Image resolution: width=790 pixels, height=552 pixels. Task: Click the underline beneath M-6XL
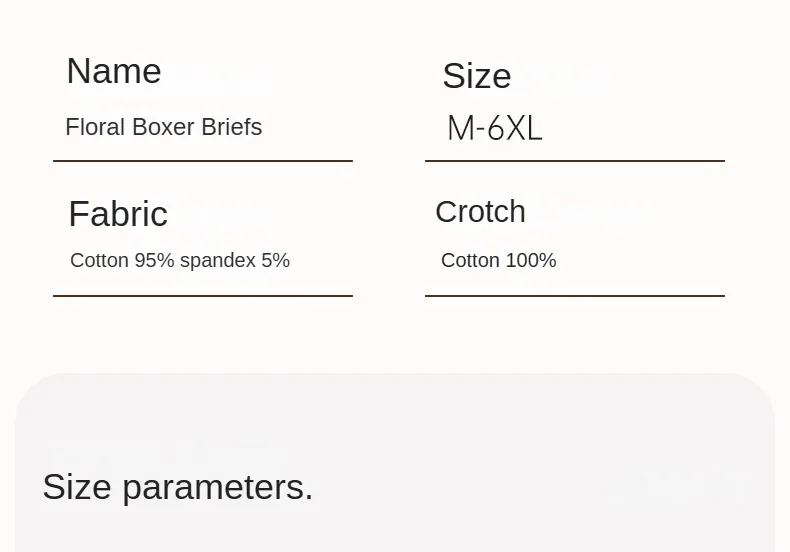coord(574,160)
